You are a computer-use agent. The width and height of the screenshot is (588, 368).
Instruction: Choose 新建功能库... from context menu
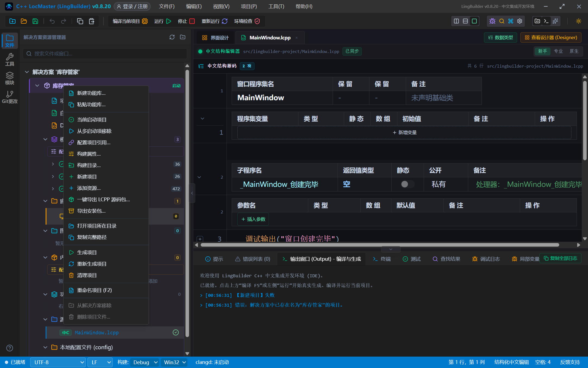coord(106,93)
